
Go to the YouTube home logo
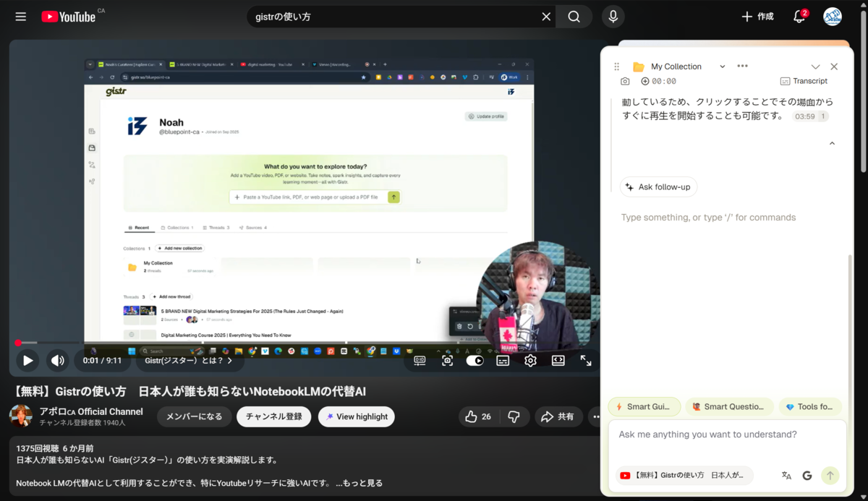point(69,17)
